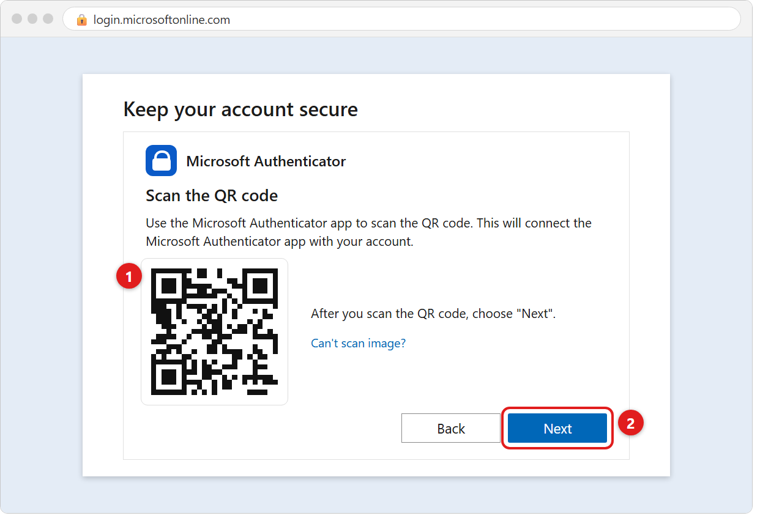Click the "After you scan the QR code" text
This screenshot has height=532, width=771.
tap(433, 314)
